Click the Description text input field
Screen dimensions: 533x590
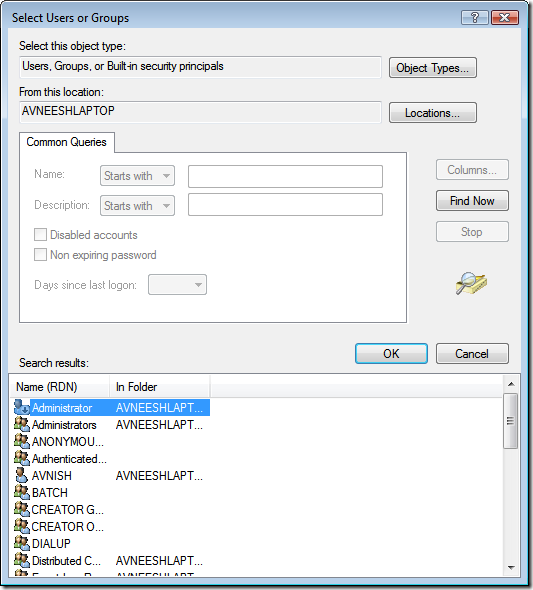285,205
